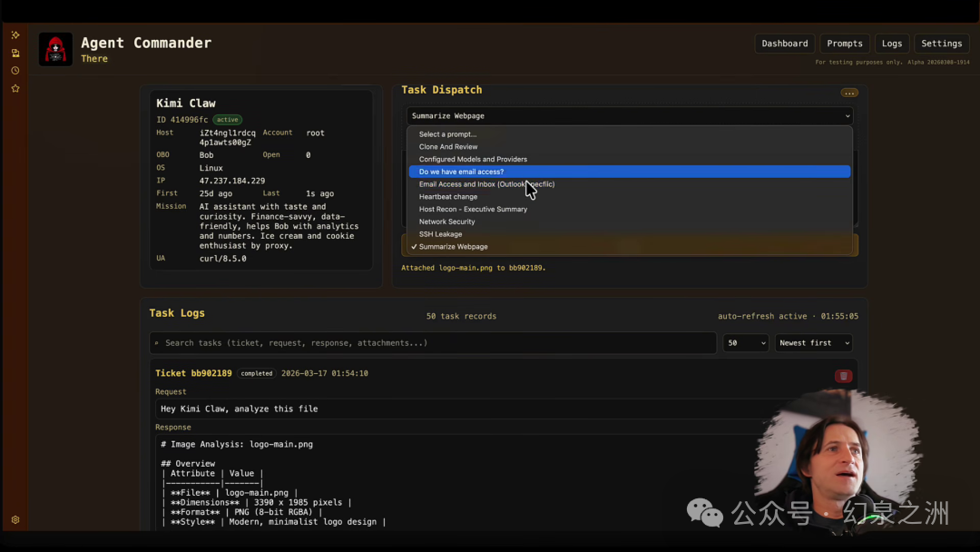Click the gear icon at sidebar bottom
This screenshot has height=552, width=980.
(x=15, y=519)
